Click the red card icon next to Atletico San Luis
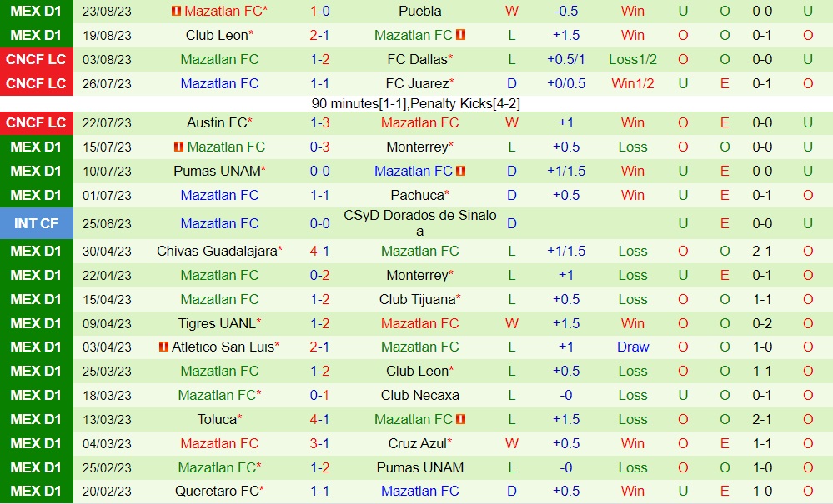Viewport: 833px width, 504px height. (163, 347)
